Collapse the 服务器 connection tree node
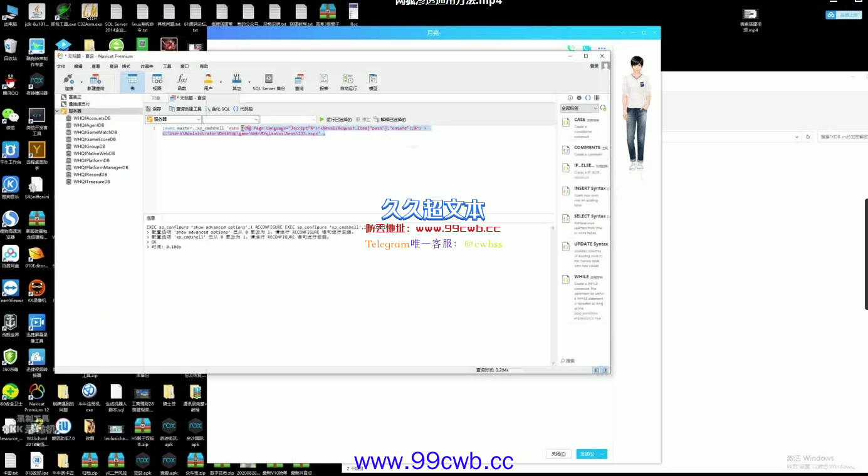The image size is (868, 476). click(57, 111)
